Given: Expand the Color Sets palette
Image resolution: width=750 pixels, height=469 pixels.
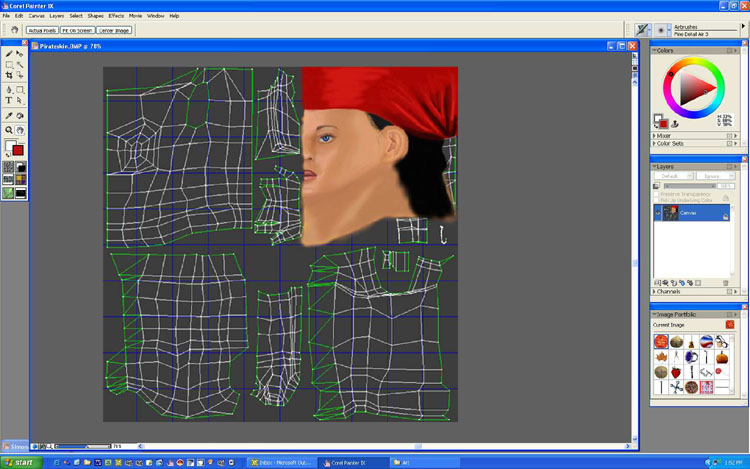Looking at the screenshot, I should point(668,142).
